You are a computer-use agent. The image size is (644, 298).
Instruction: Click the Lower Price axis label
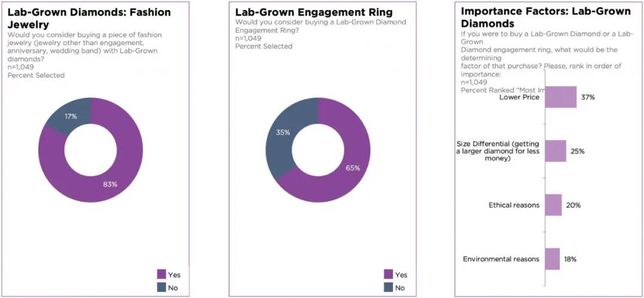coord(519,97)
